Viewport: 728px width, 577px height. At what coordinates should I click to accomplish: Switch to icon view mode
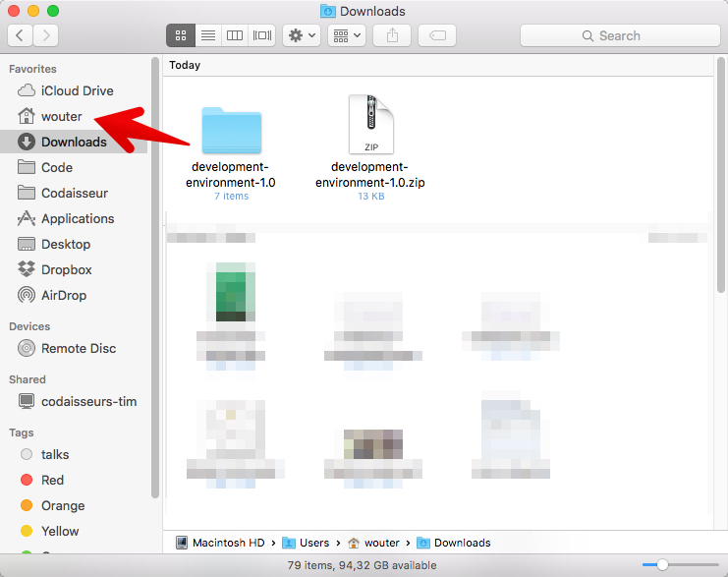180,35
